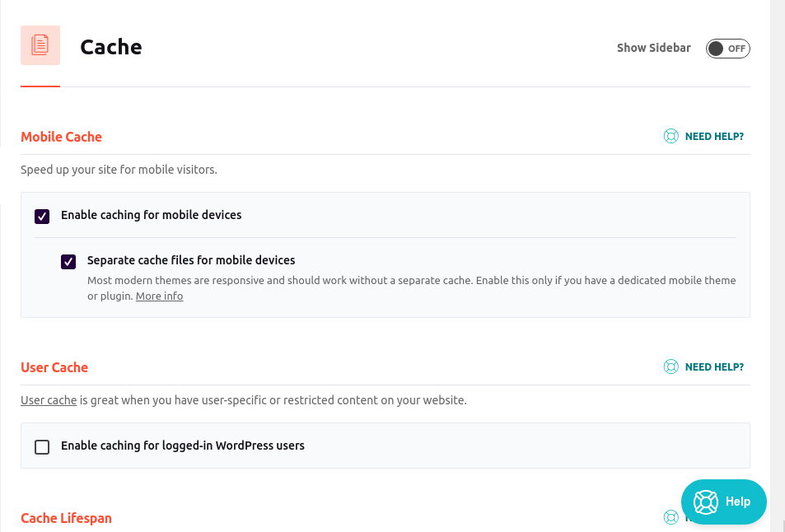Click the lifebuoy icon beside Mobile Cache help

[x=671, y=136]
